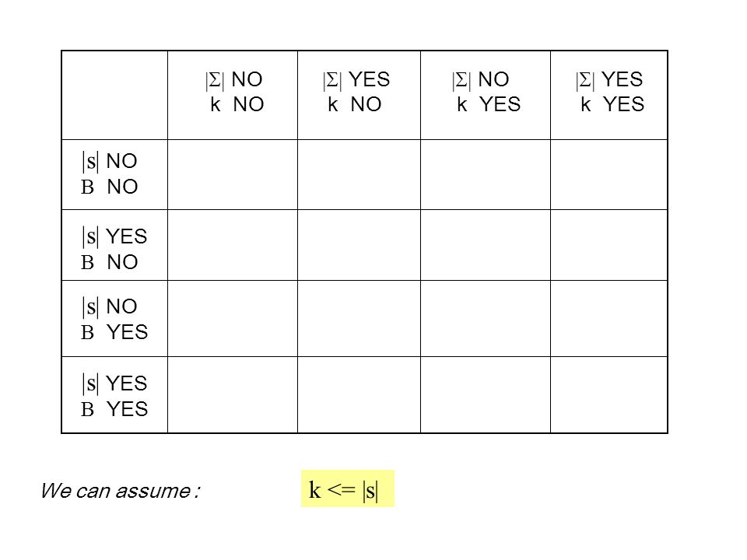Image resolution: width=747 pixels, height=560 pixels.
Task: Click cell at '|s| YES B NO' and '|Σ| NO k YES'
Action: (x=486, y=245)
